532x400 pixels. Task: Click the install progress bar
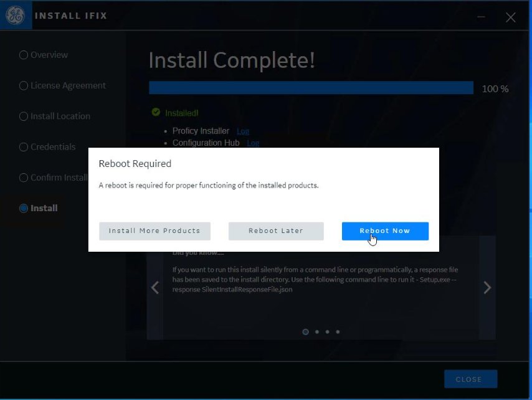(311, 87)
